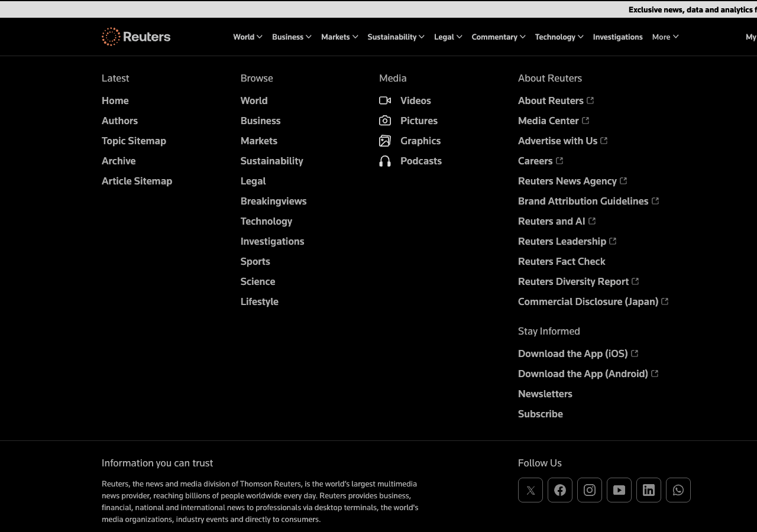Click the Reuters logo in the header
Viewport: 757px width, 532px height.
[x=136, y=37]
